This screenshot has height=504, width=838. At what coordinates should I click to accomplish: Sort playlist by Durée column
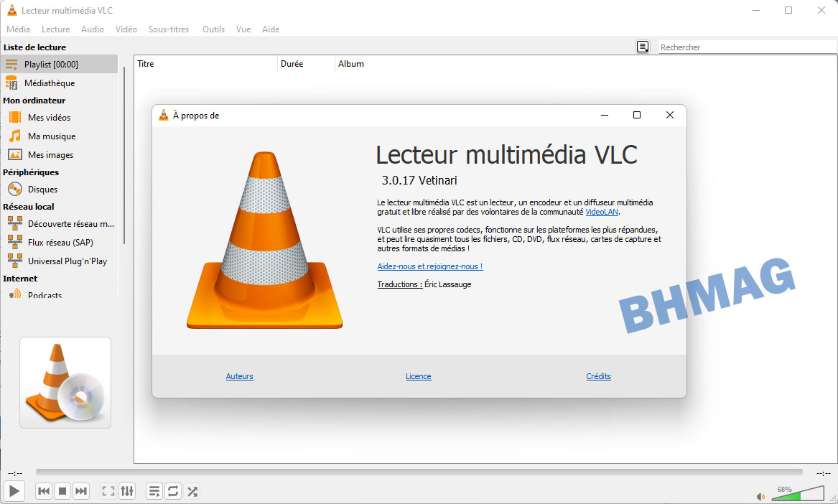click(x=306, y=64)
